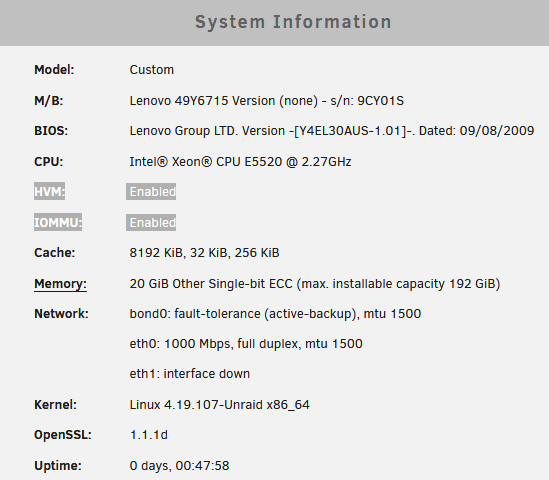Screen dimensions: 549x480
Task: Click the highlighted IOMMU label
Action: pyautogui.click(x=58, y=222)
